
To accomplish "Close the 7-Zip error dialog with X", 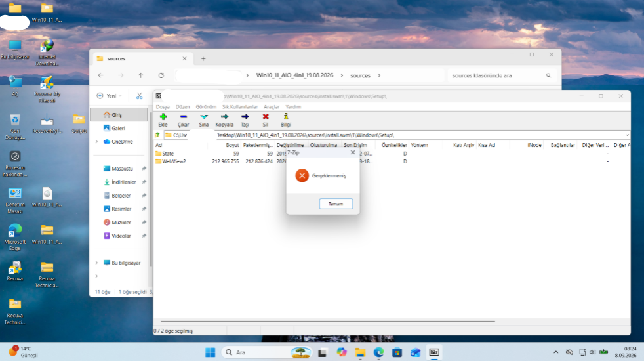I will (353, 152).
